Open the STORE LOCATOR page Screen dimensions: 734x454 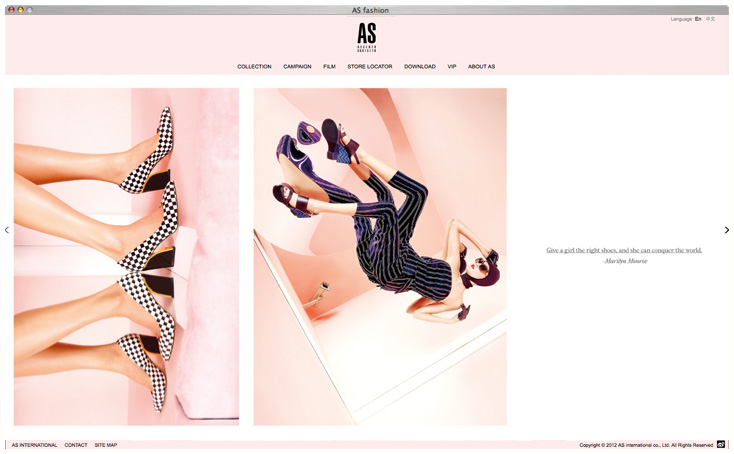(370, 66)
